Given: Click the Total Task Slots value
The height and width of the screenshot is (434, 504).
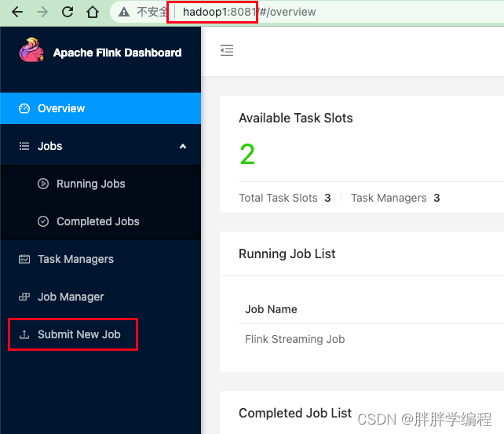Looking at the screenshot, I should tap(327, 198).
